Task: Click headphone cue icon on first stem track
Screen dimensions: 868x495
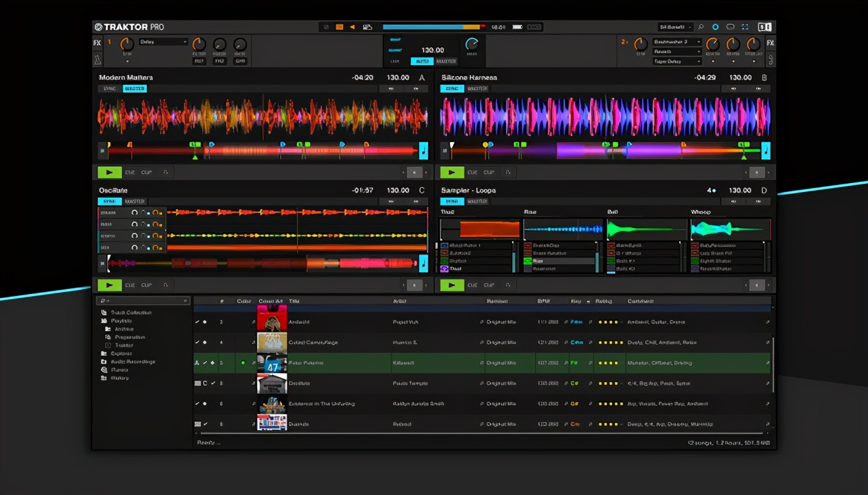Action: coord(135,212)
